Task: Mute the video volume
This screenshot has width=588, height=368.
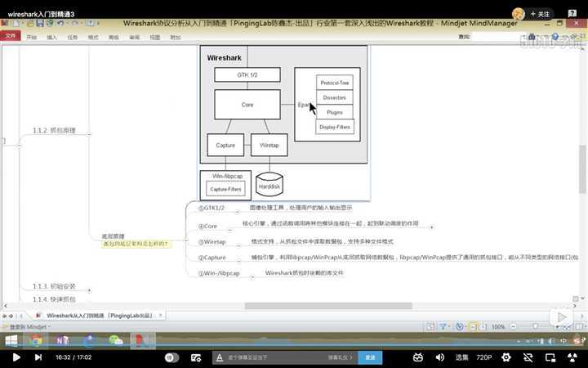Action: coord(440,357)
